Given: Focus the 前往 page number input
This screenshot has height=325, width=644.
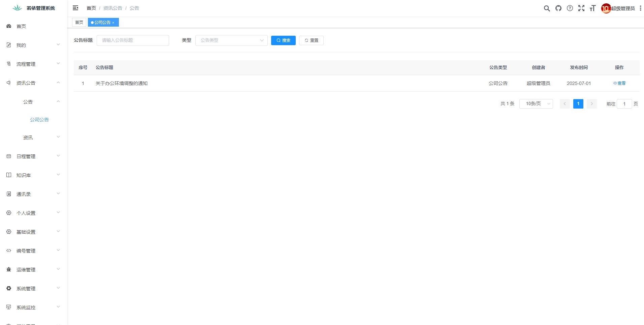Looking at the screenshot, I should point(624,104).
